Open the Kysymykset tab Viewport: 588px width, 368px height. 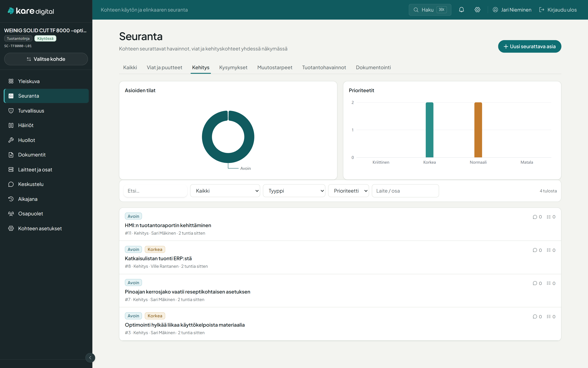pyautogui.click(x=233, y=67)
